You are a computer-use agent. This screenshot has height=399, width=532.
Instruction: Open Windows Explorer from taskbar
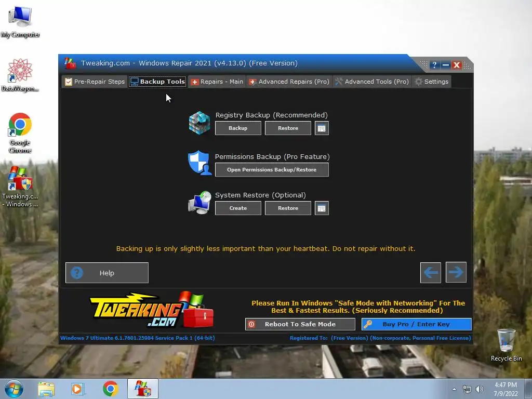(46, 389)
